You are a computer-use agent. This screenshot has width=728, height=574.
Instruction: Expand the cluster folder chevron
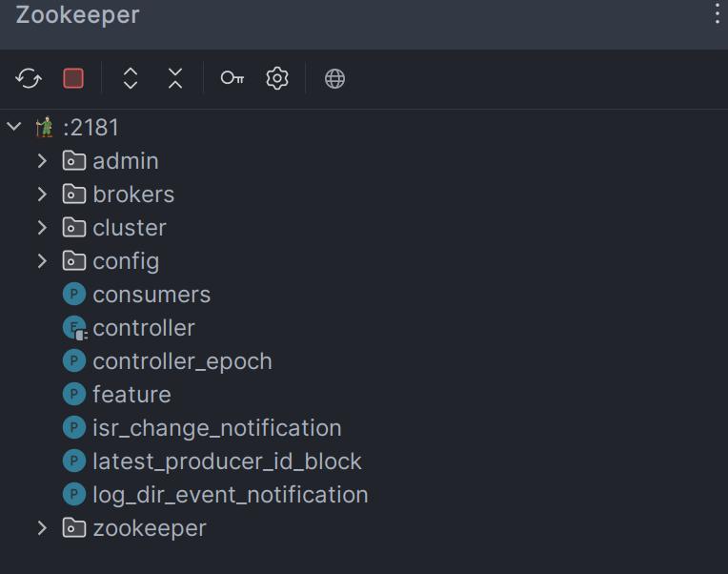point(42,228)
